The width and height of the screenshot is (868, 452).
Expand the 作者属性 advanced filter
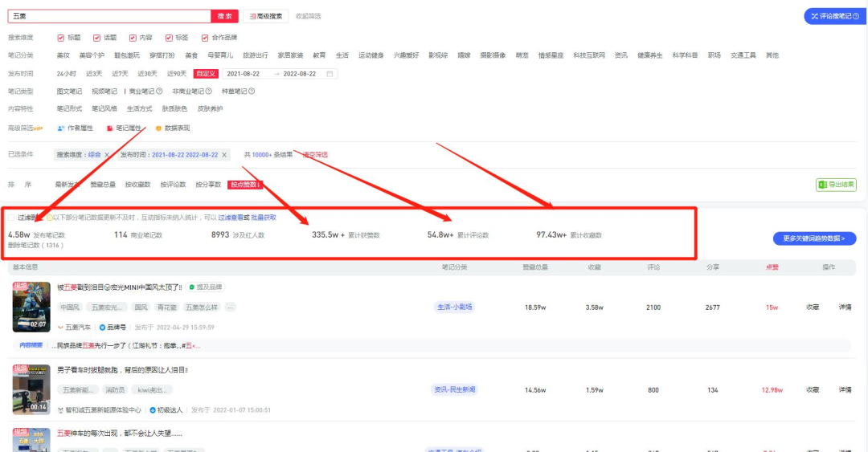pos(76,128)
